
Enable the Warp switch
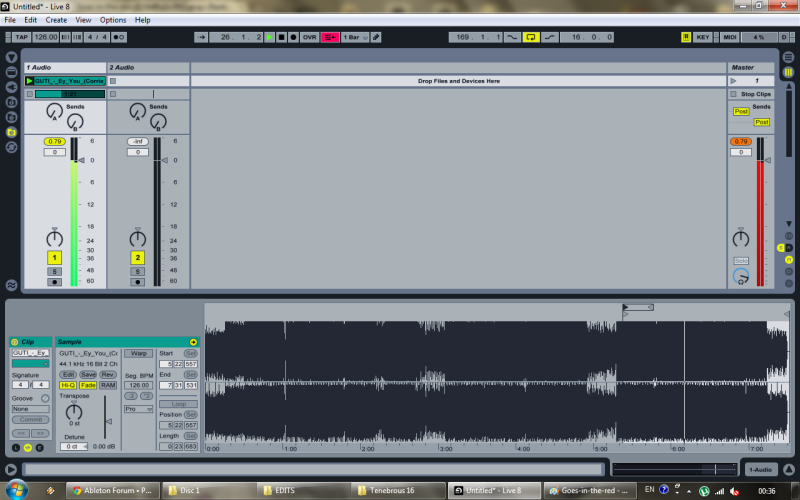click(138, 353)
